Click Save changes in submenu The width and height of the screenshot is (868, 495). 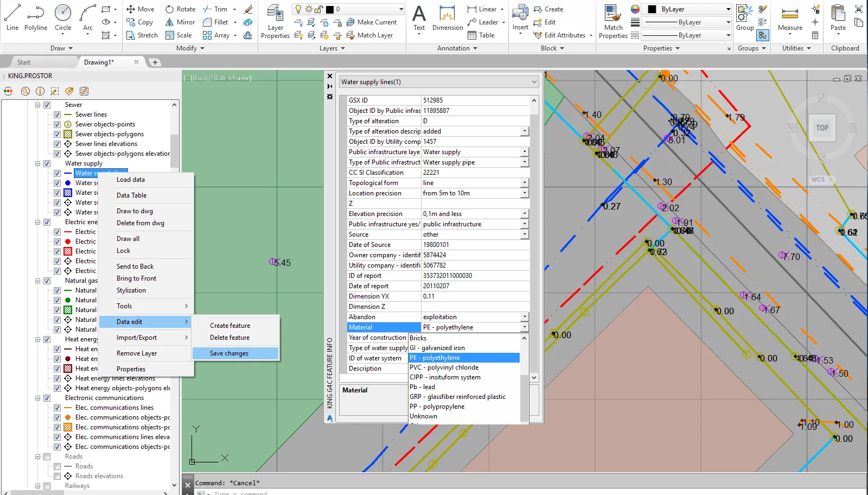tap(229, 353)
